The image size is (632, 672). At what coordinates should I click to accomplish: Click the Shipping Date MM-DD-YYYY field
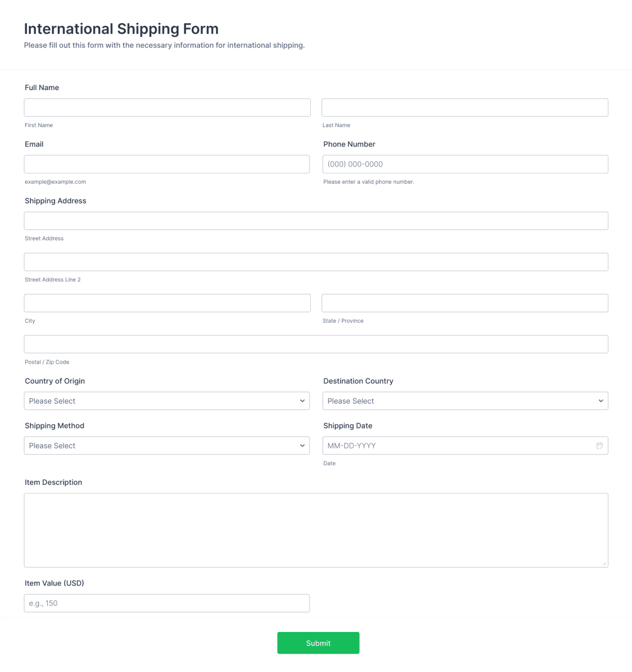[x=453, y=445]
